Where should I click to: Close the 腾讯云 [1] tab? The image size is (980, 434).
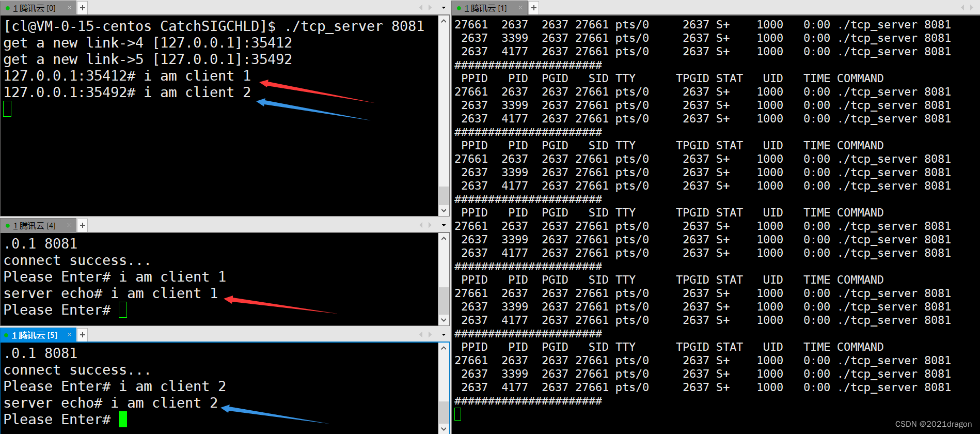(x=520, y=8)
